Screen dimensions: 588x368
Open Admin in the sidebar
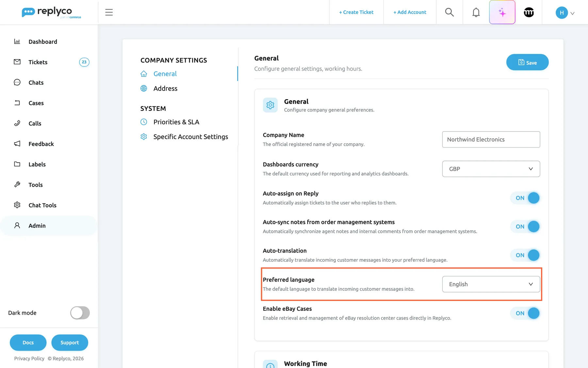(49, 226)
